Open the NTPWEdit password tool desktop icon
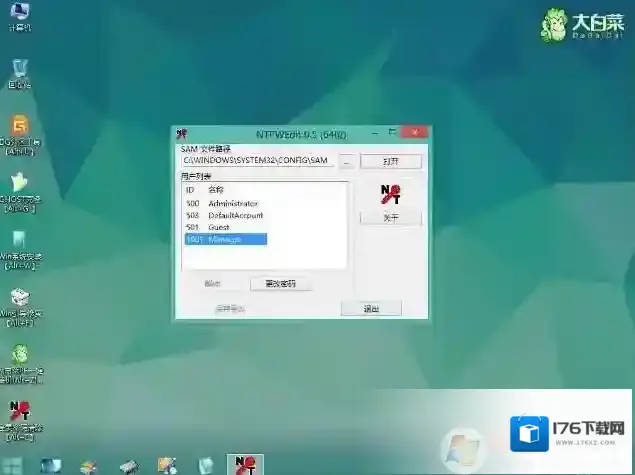This screenshot has width=635, height=475. pos(19,421)
